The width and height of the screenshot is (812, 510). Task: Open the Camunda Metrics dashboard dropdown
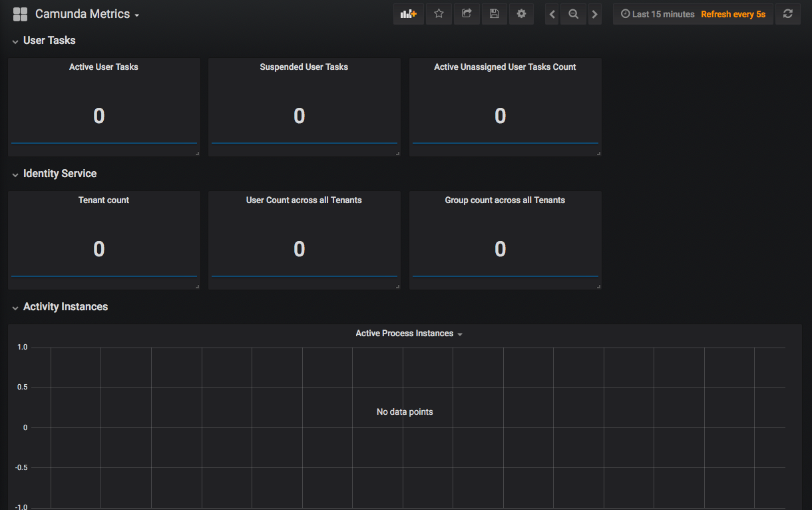87,14
